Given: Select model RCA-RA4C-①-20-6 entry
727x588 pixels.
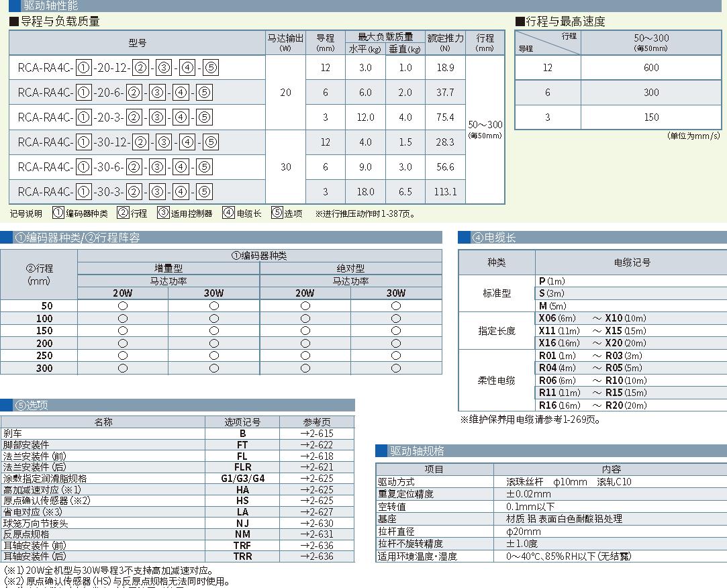Looking at the screenshot, I should pyautogui.click(x=115, y=93).
